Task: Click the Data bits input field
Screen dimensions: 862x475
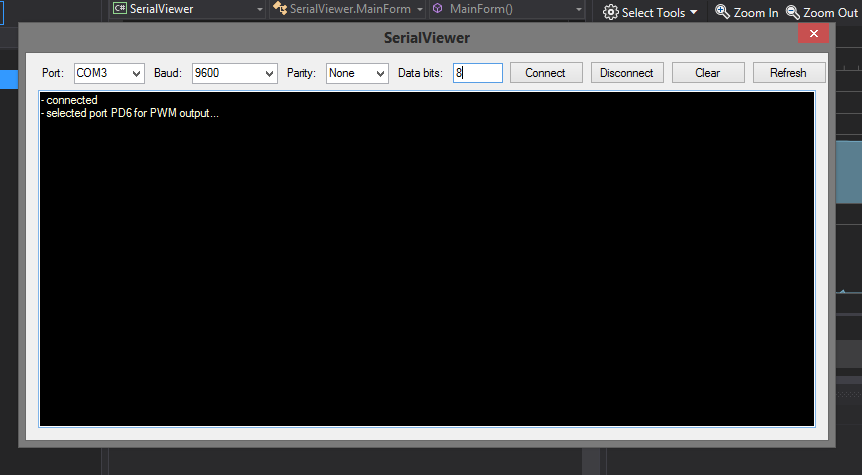Action: click(477, 73)
